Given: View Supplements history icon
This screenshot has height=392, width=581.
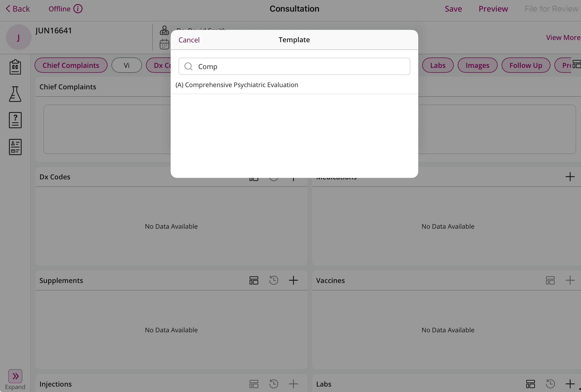Looking at the screenshot, I should click(x=274, y=280).
